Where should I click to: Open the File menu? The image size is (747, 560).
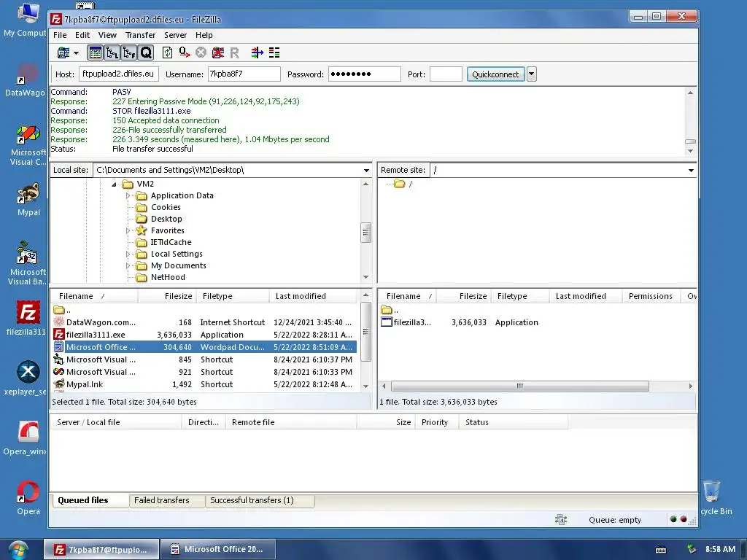60,35
